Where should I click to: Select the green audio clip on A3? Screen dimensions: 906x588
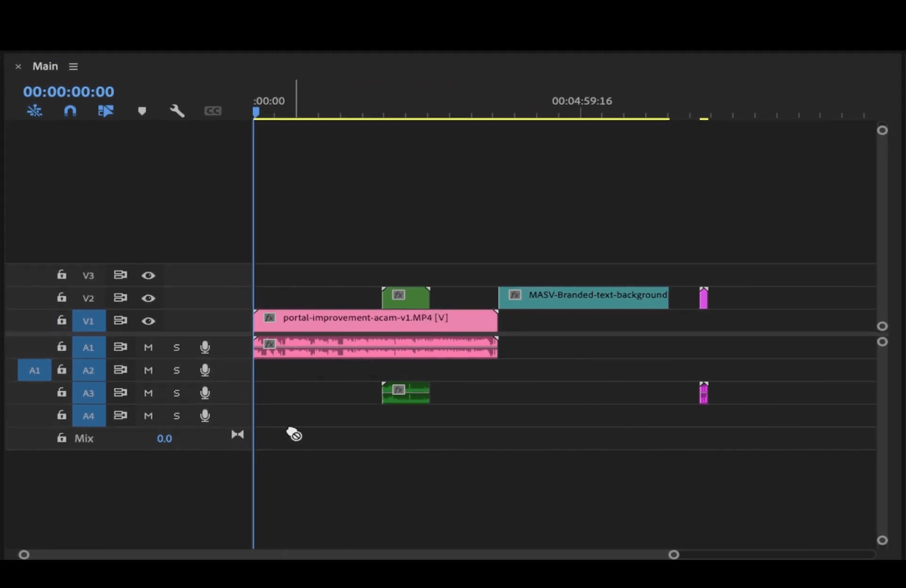tap(405, 393)
